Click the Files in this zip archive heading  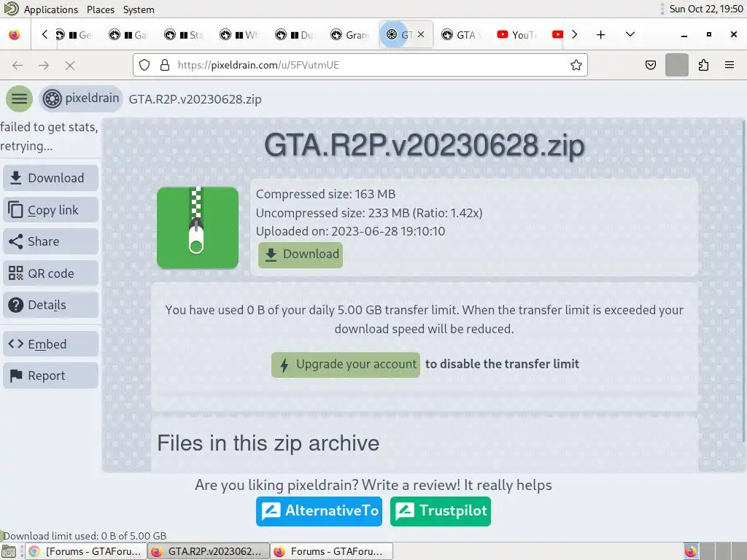tap(268, 443)
